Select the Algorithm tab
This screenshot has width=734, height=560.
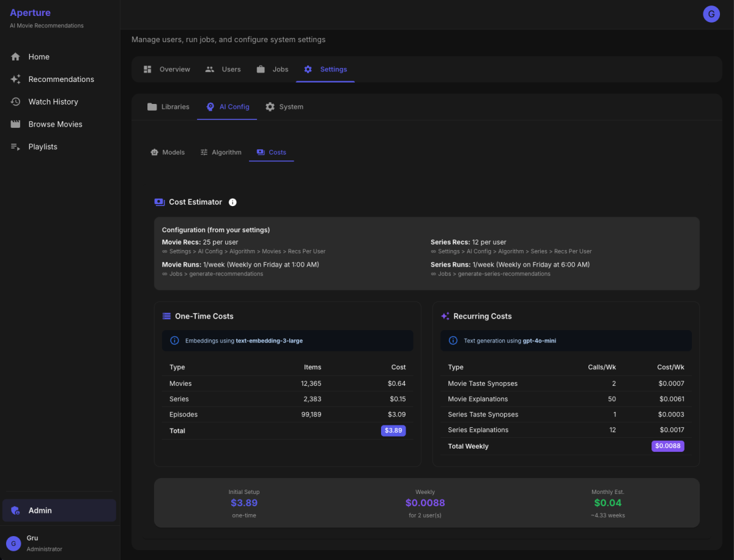(221, 152)
